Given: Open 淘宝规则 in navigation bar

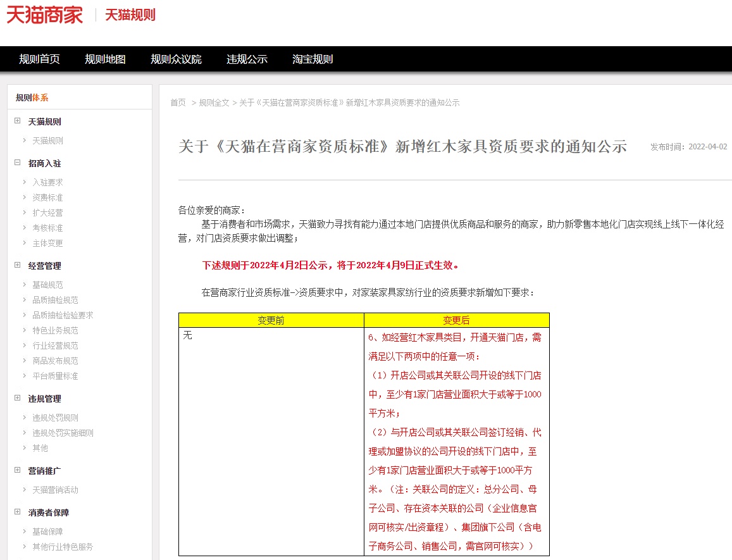Looking at the screenshot, I should click(x=313, y=59).
